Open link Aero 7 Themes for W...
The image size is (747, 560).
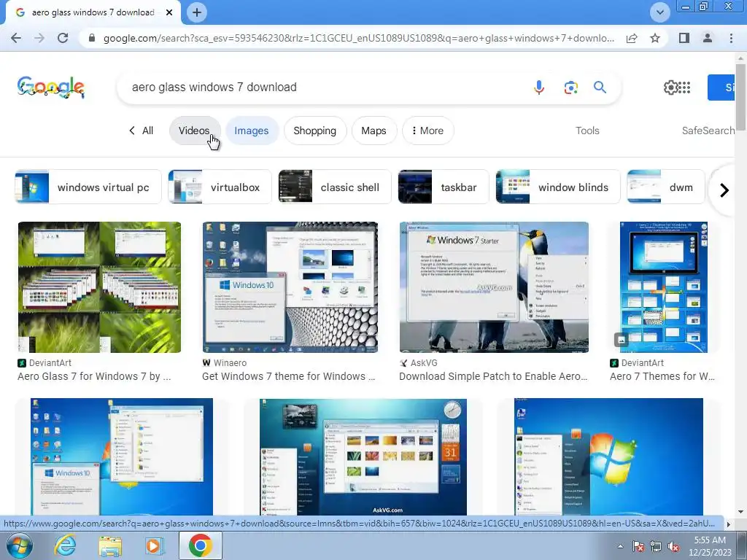point(662,376)
